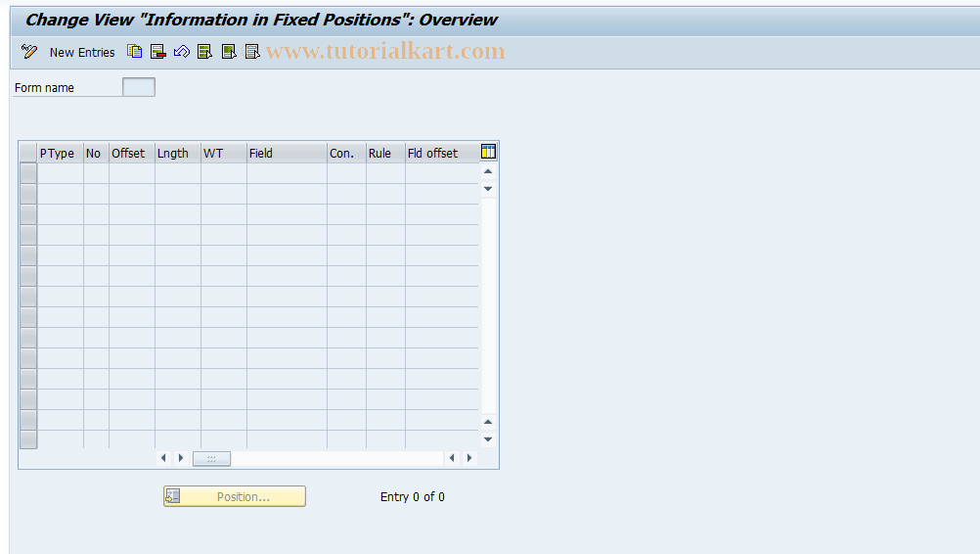Click the Entry 0 of 0 text
Image resolution: width=980 pixels, height=554 pixels.
click(x=413, y=497)
